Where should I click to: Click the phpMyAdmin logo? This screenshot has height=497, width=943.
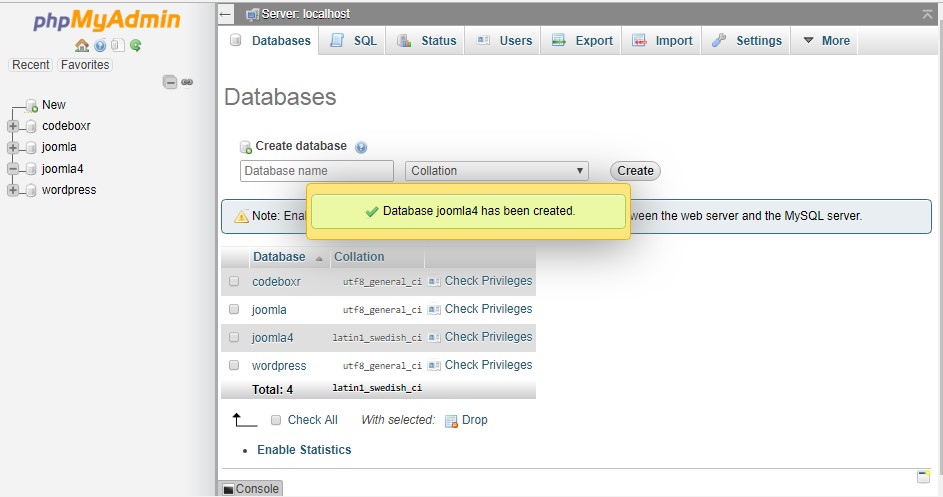pos(106,20)
